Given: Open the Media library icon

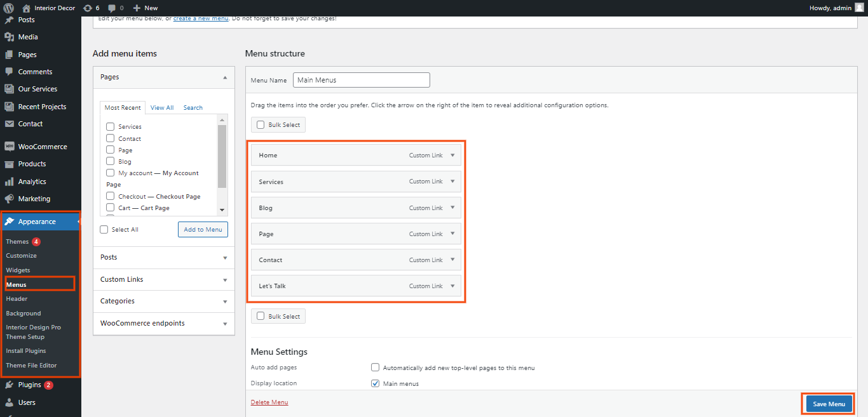Looking at the screenshot, I should pyautogui.click(x=10, y=37).
